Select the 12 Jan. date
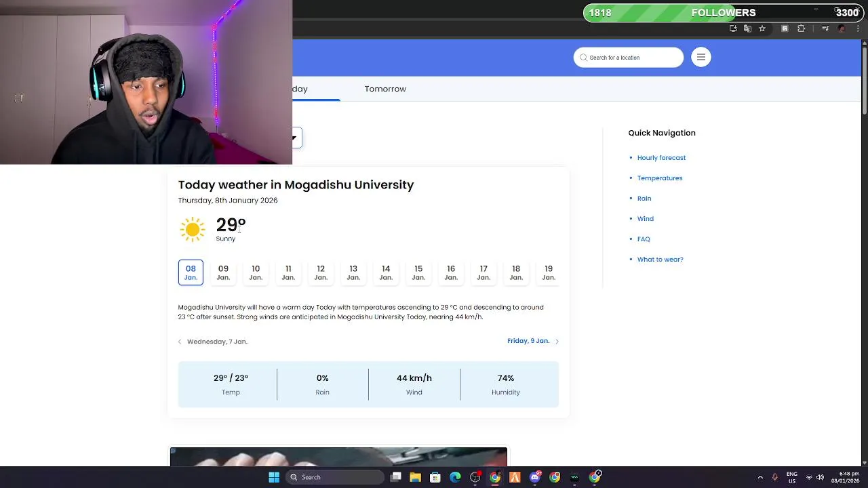 pyautogui.click(x=321, y=272)
